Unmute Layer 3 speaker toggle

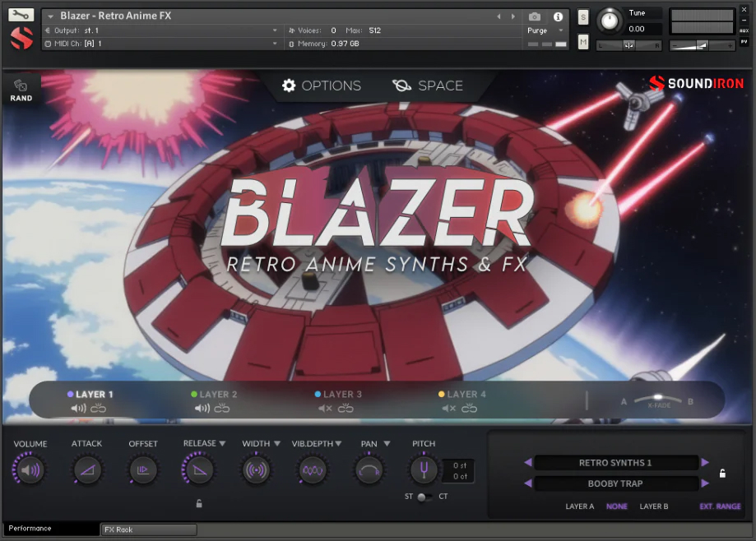326,409
